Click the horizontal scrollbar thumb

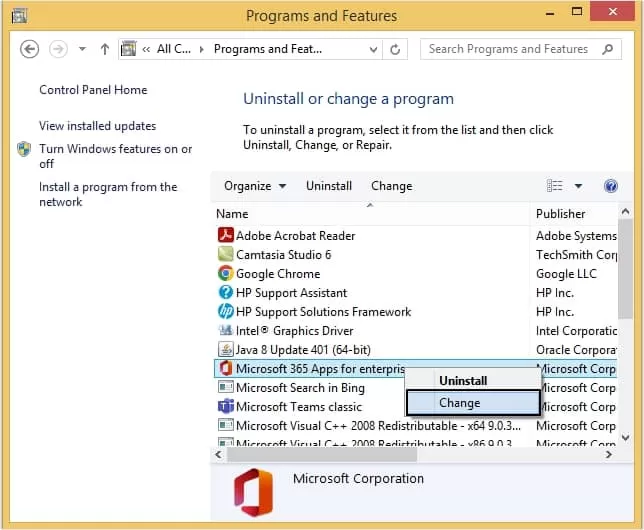pyautogui.click(x=322, y=454)
